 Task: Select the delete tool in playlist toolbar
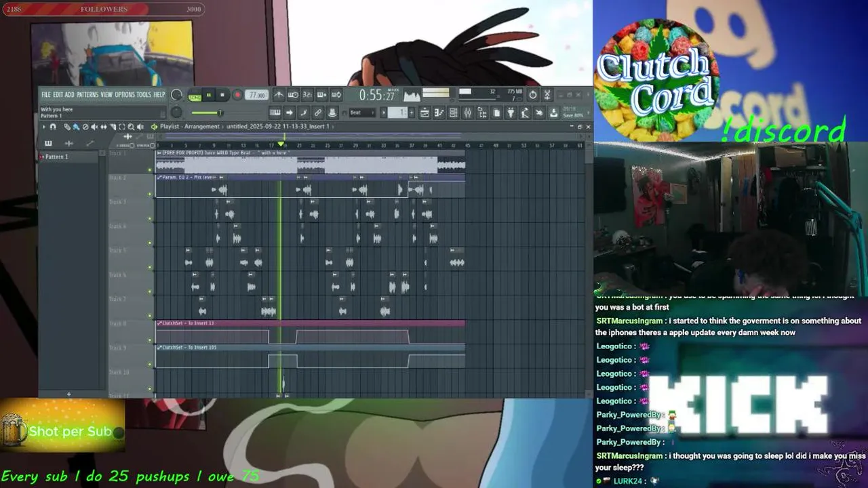tap(85, 127)
